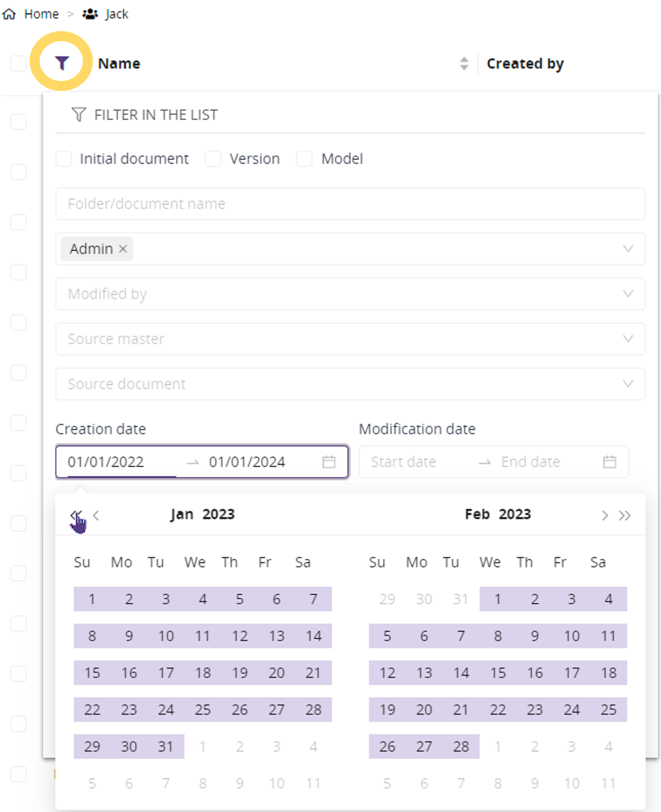Image resolution: width=661 pixels, height=812 pixels.
Task: Click the Folder/document name field
Action: 350,204
